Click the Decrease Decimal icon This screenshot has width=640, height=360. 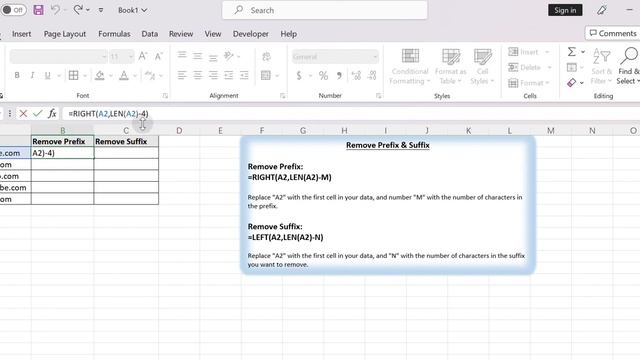coord(372,76)
